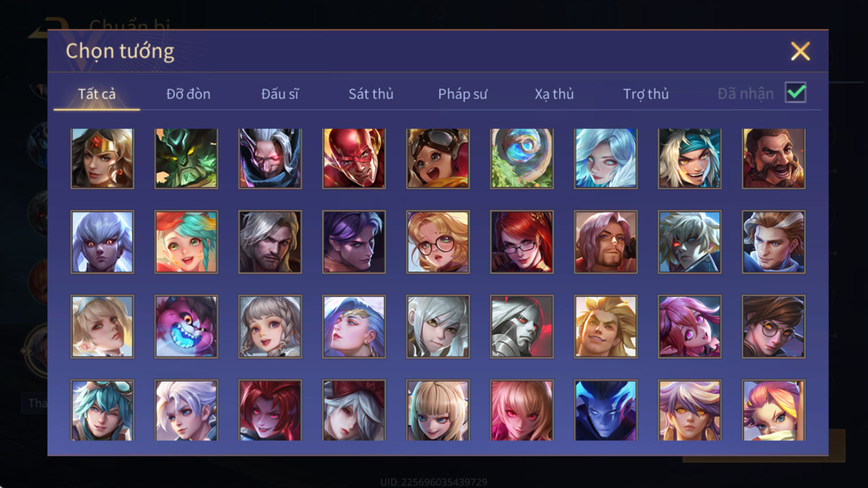Viewport: 868px width, 488px height.
Task: Open the Sát thủ tab
Action: coord(371,94)
